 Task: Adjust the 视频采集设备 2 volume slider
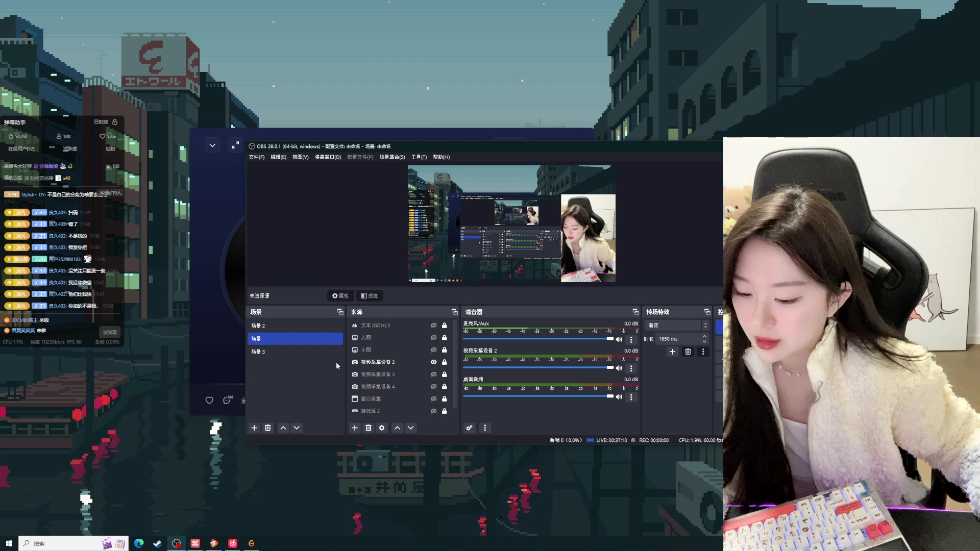click(538, 367)
